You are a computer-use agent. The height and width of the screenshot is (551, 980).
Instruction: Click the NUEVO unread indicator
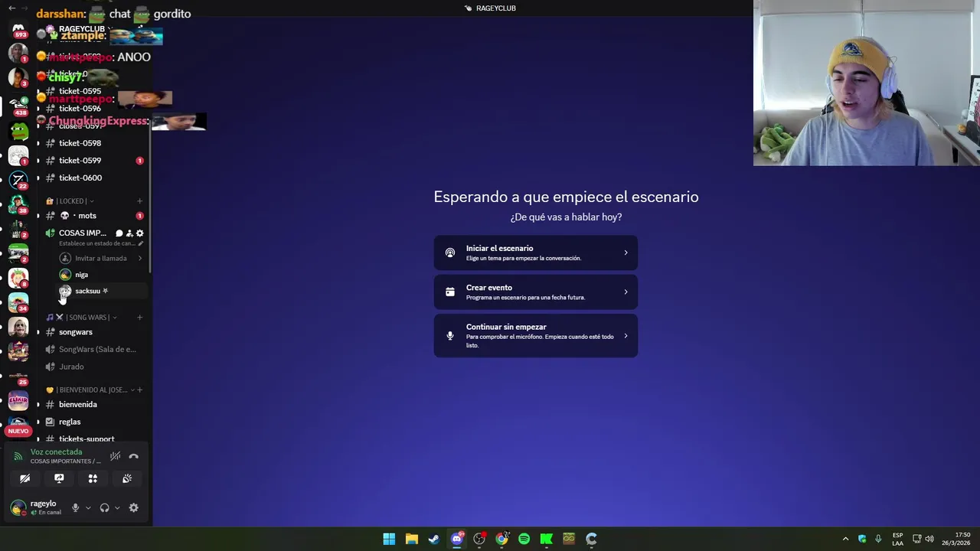(x=18, y=431)
